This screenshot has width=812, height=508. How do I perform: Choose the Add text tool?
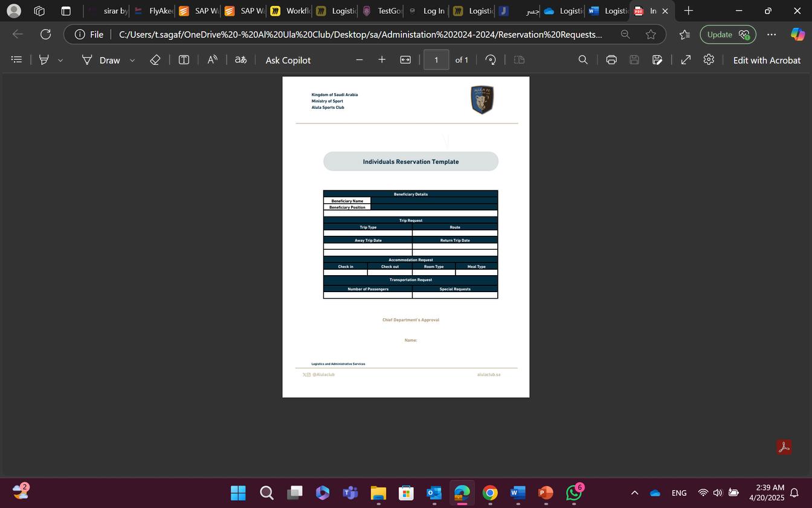tap(184, 60)
